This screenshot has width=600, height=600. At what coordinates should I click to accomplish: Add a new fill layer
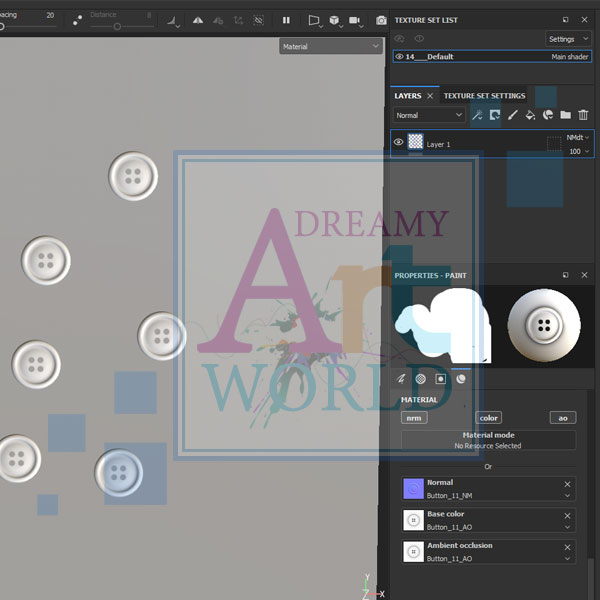coord(530,115)
